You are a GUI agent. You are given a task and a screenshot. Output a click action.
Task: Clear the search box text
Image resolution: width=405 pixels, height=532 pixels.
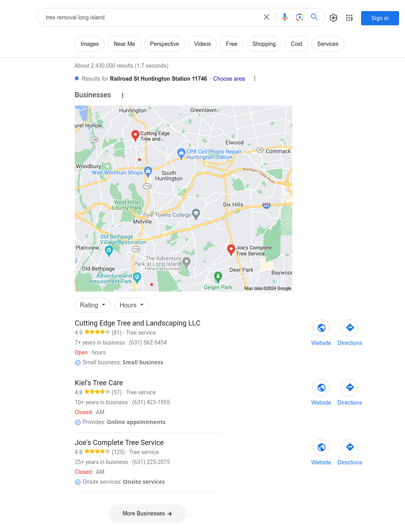coord(267,17)
